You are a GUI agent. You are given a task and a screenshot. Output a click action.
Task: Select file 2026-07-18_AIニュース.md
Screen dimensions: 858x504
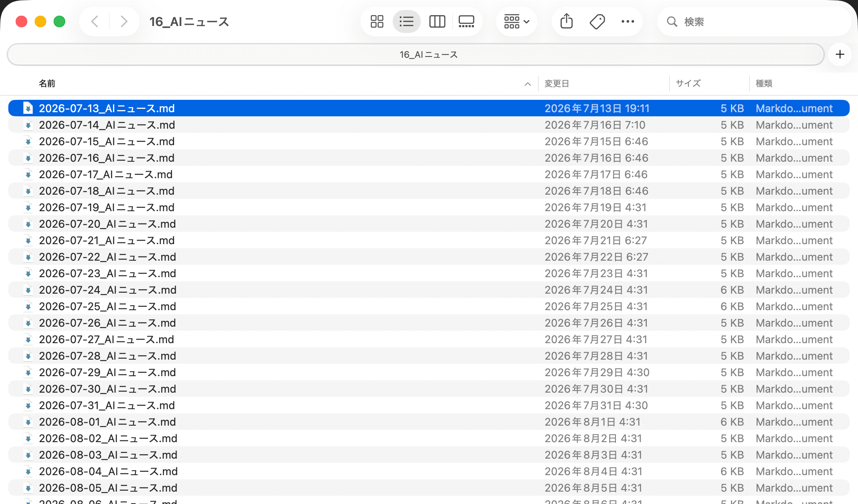429,191
